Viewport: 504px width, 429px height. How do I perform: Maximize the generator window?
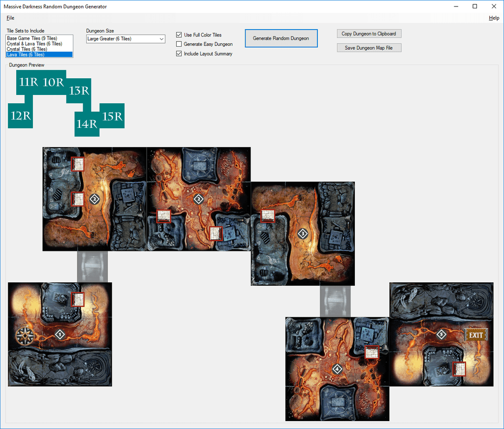pos(475,6)
